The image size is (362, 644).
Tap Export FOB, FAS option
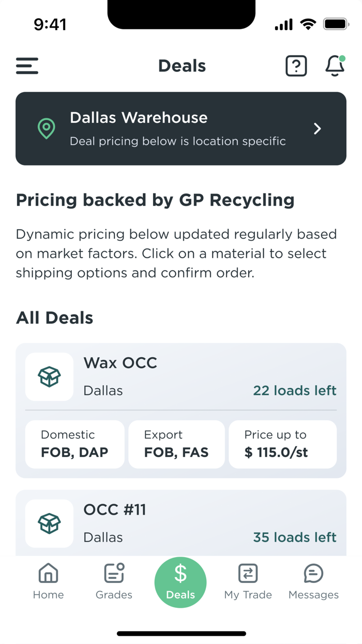176,444
